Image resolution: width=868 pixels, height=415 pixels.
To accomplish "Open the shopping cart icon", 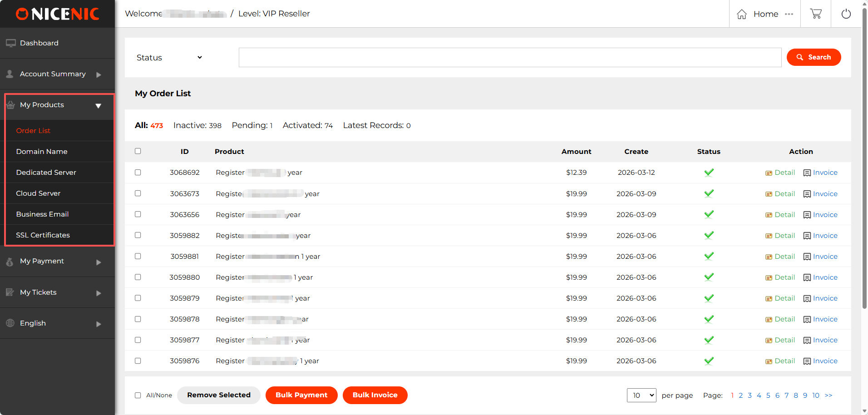I will [816, 14].
